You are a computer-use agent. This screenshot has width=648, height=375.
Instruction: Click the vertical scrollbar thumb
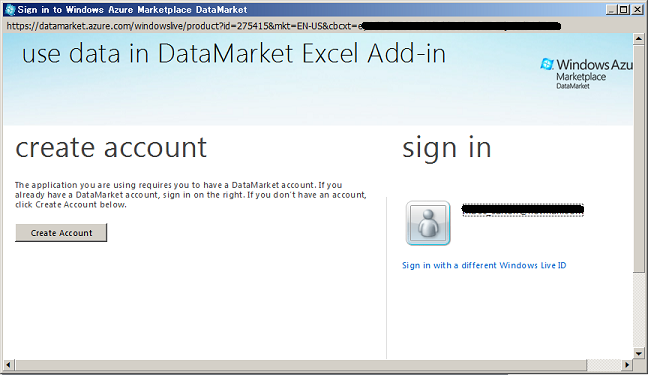pyautogui.click(x=638, y=158)
